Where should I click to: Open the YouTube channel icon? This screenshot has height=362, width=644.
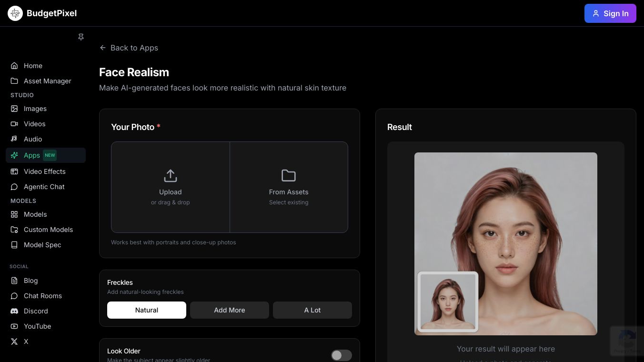tap(15, 326)
